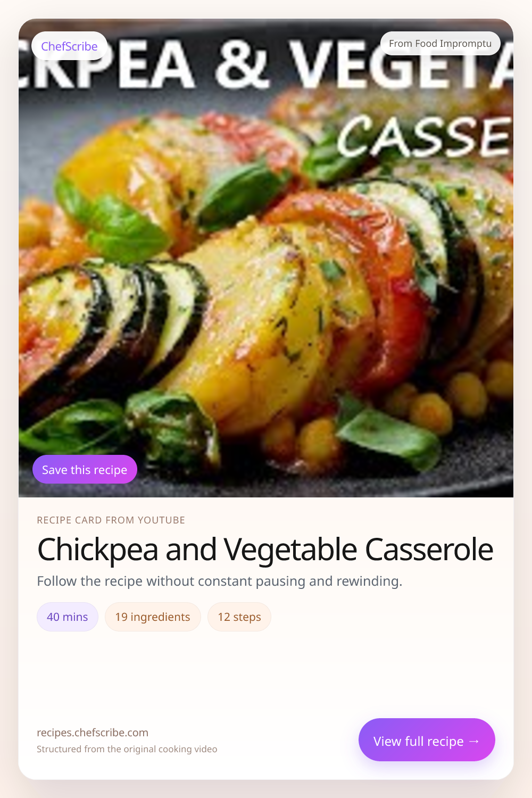This screenshot has height=798, width=532.
Task: Open the recipes.chefscribe.com link
Action: [93, 733]
